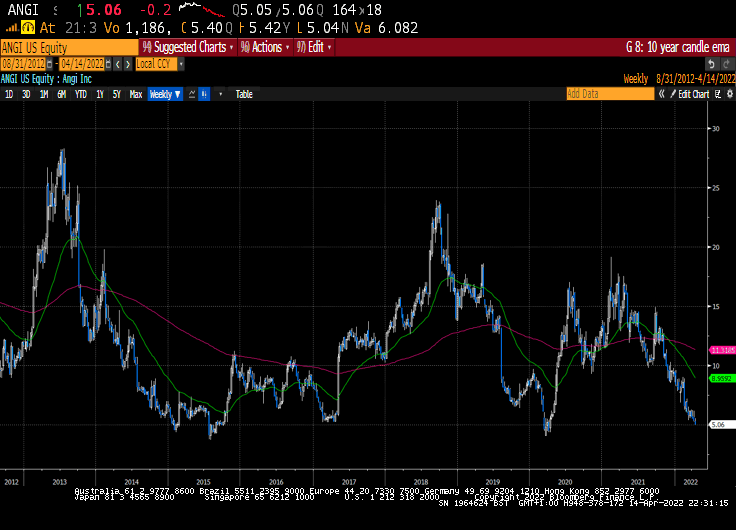
Task: Click the ANGI US Equity security field
Action: (69, 48)
